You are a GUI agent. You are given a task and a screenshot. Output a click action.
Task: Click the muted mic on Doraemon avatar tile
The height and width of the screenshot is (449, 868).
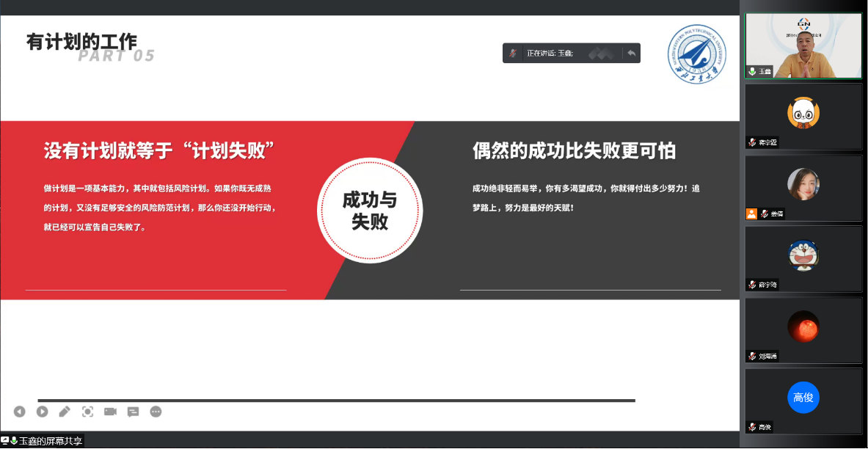pyautogui.click(x=752, y=285)
